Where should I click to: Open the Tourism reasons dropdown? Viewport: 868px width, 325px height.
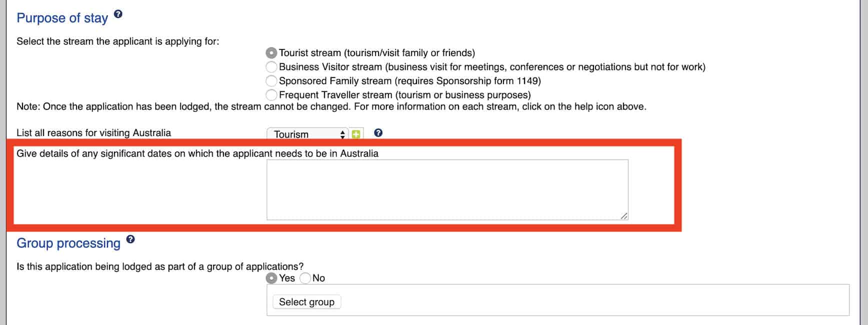coord(307,134)
